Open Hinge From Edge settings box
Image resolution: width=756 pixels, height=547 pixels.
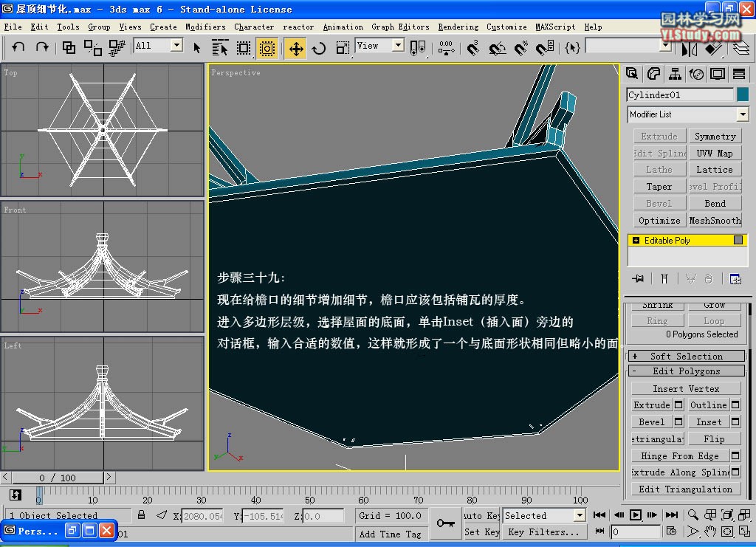[x=735, y=455]
